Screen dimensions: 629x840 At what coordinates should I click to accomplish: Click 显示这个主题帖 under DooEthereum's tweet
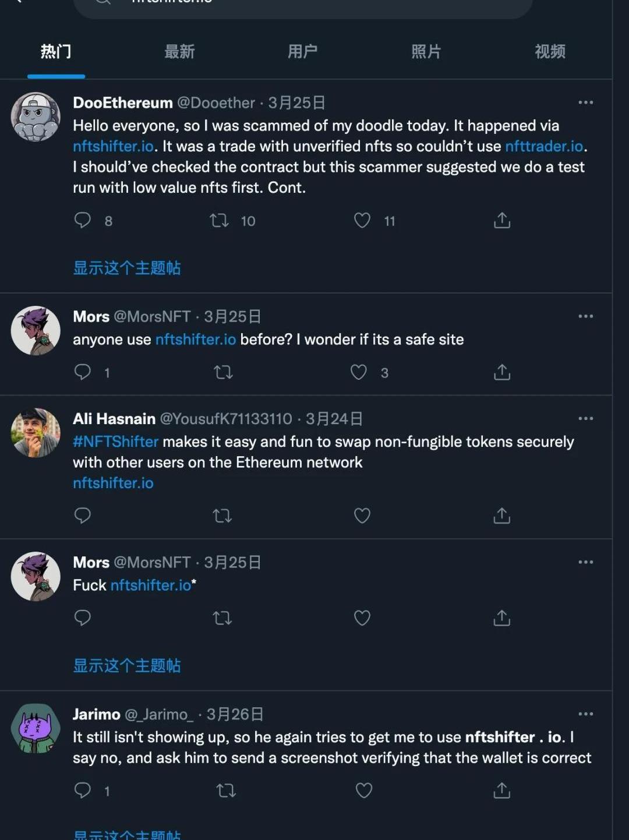click(x=127, y=268)
